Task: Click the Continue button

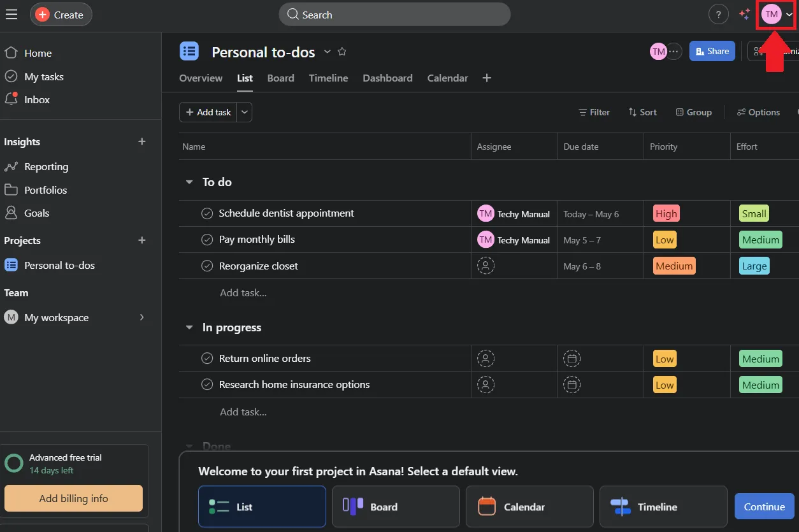Action: click(764, 507)
